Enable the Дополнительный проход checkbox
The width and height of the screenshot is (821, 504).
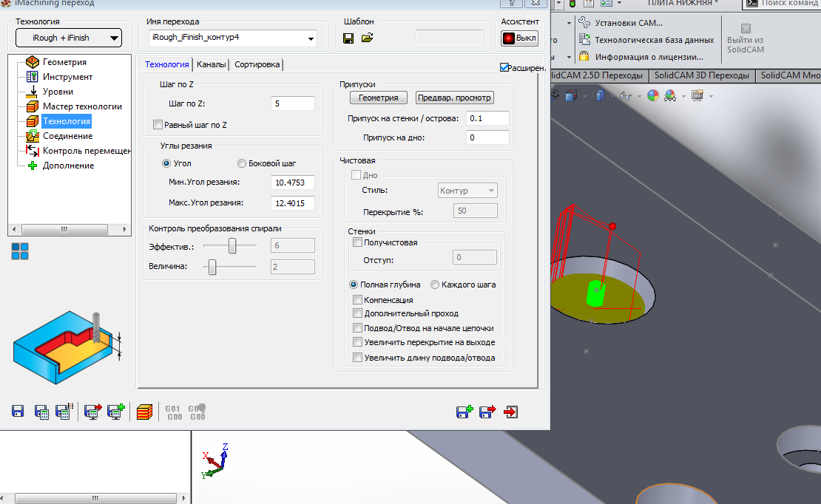(x=358, y=313)
